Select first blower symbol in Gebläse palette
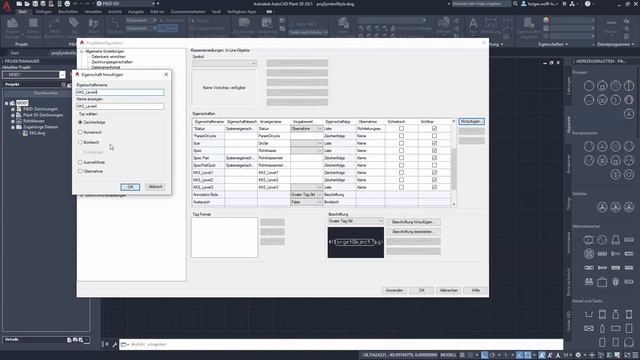The height and width of the screenshot is (360, 640). (602, 207)
